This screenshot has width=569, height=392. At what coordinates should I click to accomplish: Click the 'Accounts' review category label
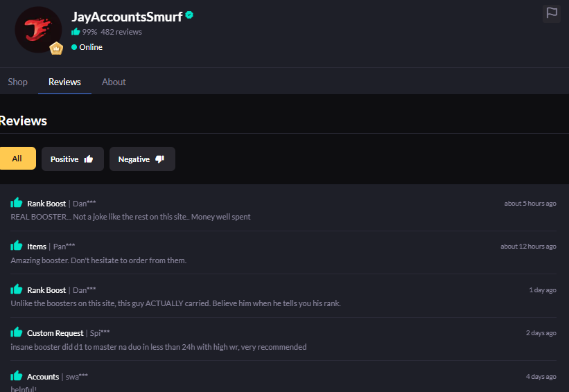(x=43, y=377)
